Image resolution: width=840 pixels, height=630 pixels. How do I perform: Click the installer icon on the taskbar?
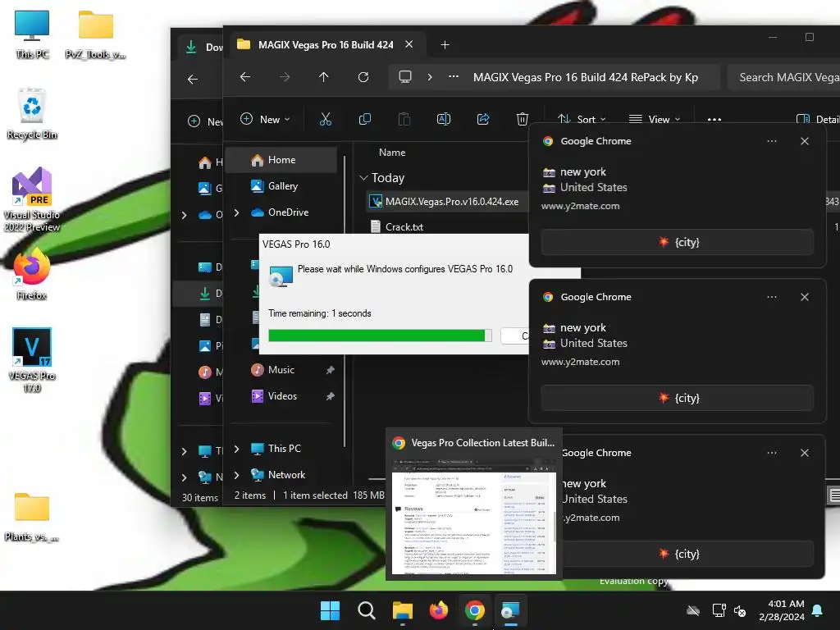[510, 610]
